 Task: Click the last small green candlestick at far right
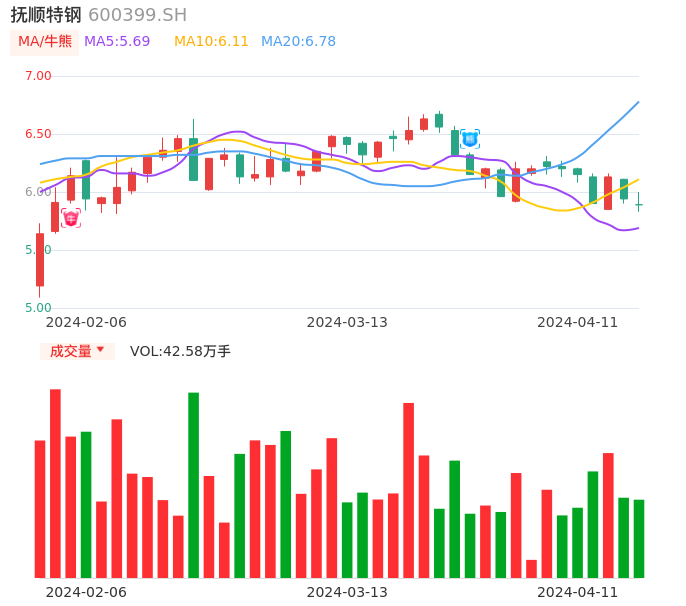[x=639, y=202]
